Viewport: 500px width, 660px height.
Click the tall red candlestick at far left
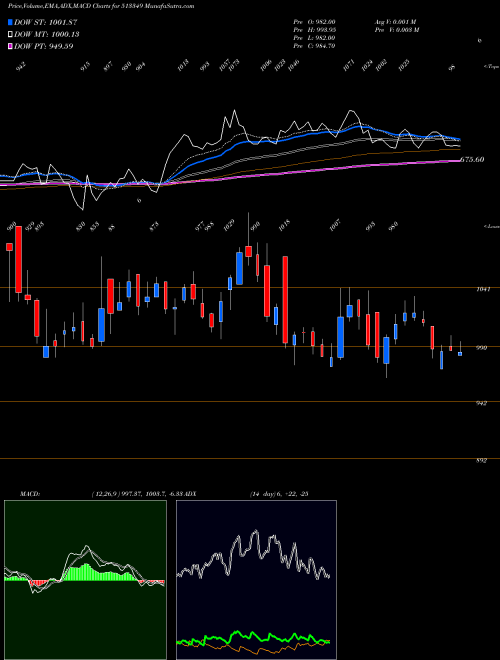19,259
